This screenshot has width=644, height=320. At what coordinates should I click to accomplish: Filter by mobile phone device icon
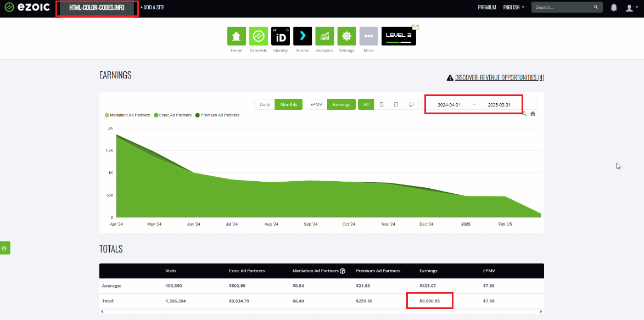(381, 104)
